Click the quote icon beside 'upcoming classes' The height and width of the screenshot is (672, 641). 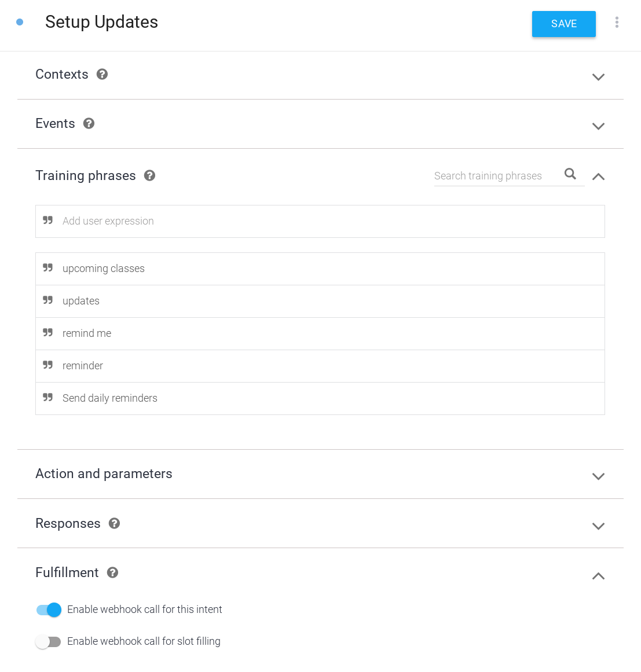pyautogui.click(x=48, y=268)
